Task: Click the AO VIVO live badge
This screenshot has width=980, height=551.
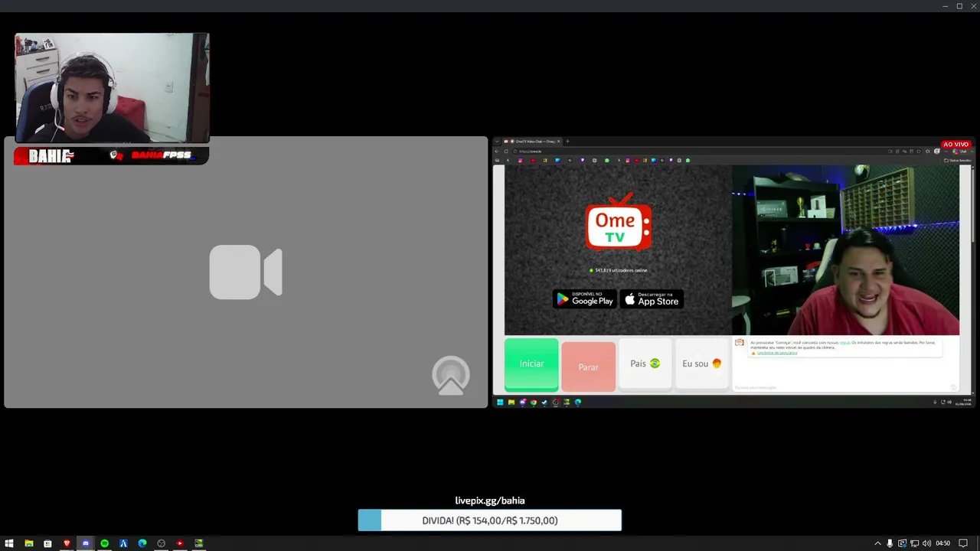Action: pyautogui.click(x=955, y=144)
